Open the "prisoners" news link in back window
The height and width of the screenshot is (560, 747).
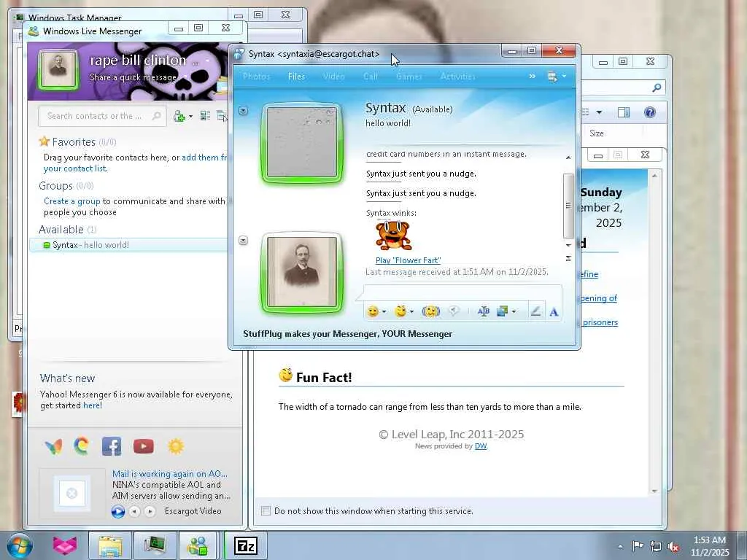tap(600, 322)
